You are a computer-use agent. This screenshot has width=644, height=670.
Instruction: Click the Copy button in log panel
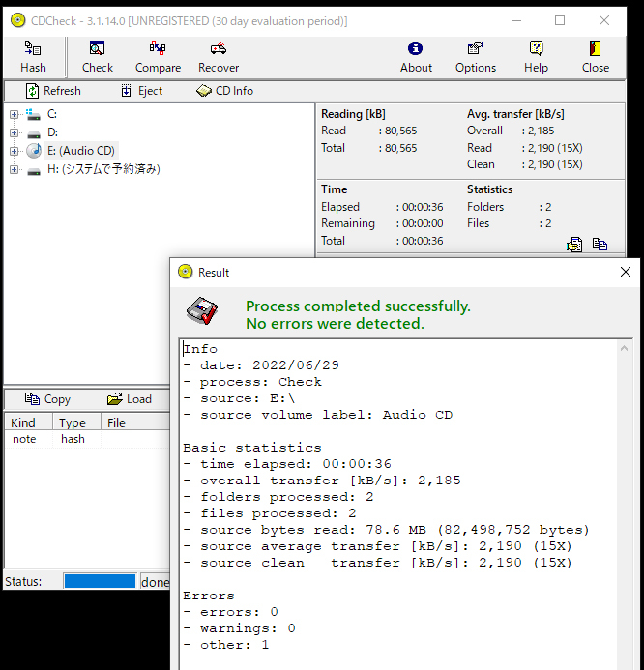(48, 399)
